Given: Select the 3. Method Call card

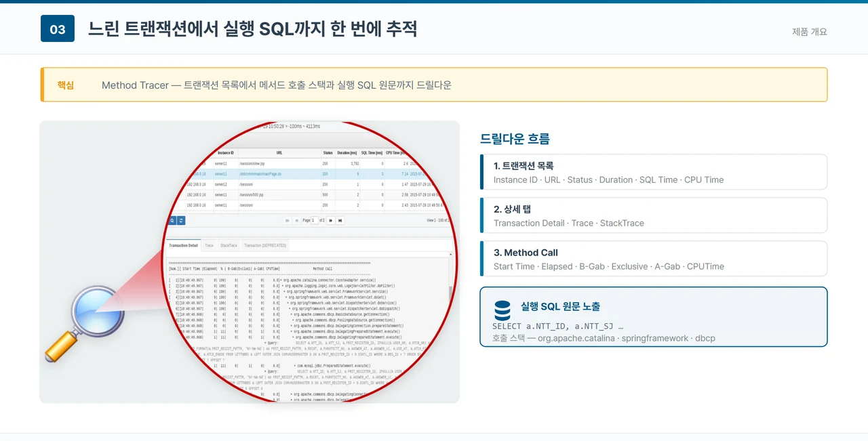Looking at the screenshot, I should (x=654, y=259).
